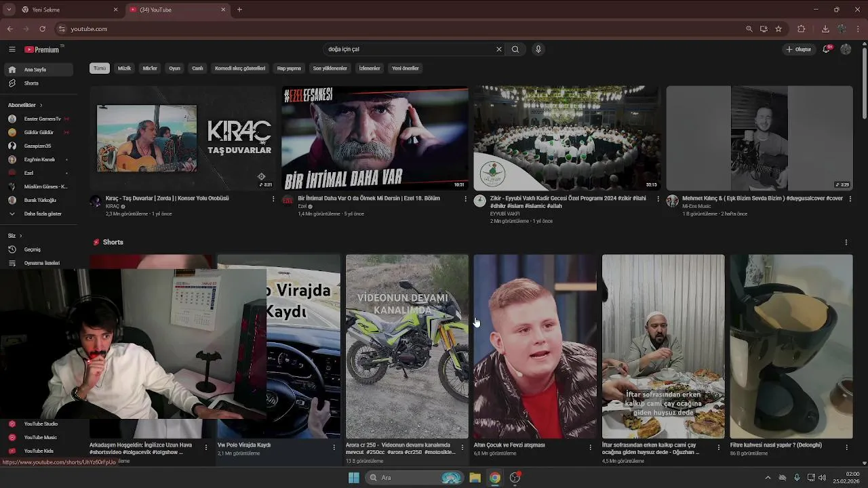The height and width of the screenshot is (488, 868).
Task: Open Oynatma listeleri
Action: (x=39, y=263)
